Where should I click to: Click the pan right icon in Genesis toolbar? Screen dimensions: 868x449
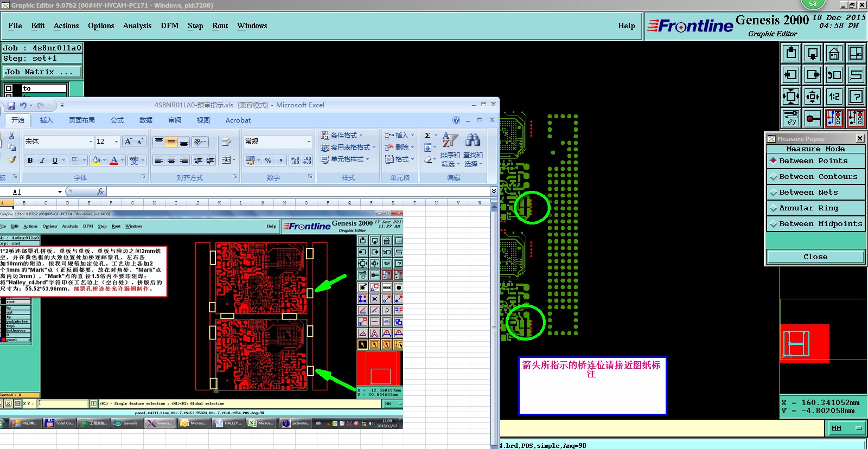pyautogui.click(x=813, y=75)
